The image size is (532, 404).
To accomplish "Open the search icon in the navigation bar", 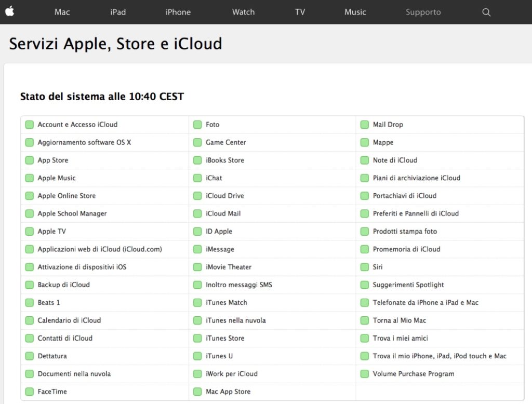I will (x=486, y=12).
